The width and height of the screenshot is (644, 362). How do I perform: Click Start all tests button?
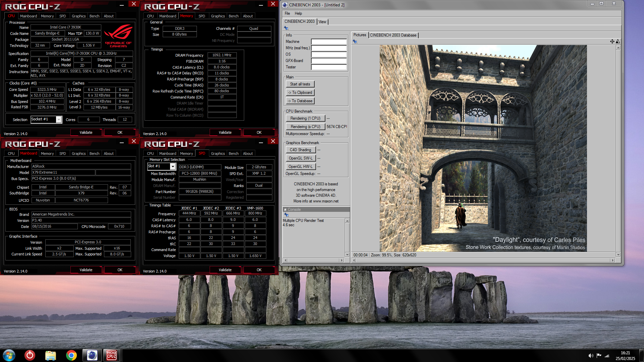click(x=300, y=84)
